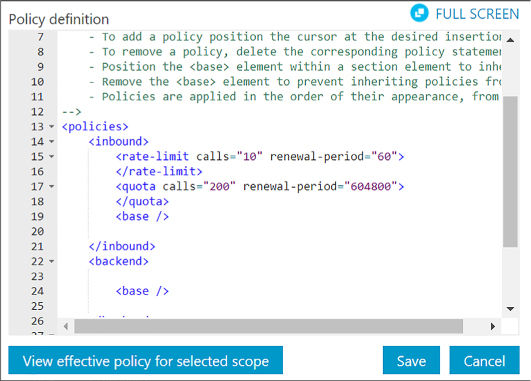Click the horizontal scrollbar left arrow
This screenshot has height=381, width=531.
66,326
